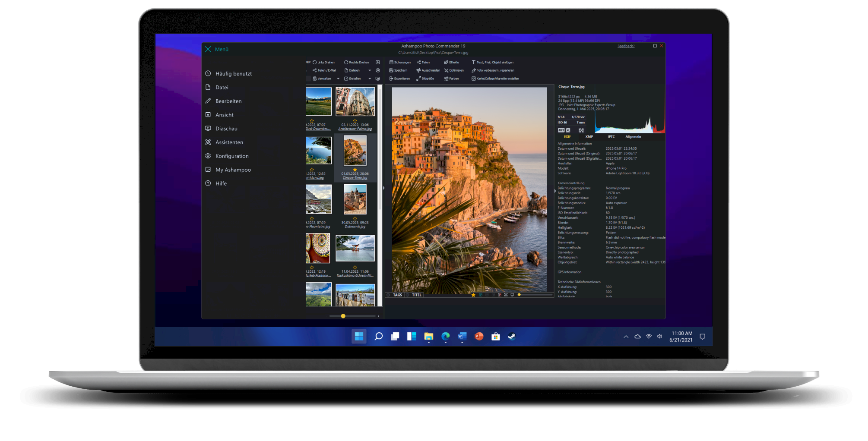868x441 pixels.
Task: Select the Ausschneiden crop tool
Action: pyautogui.click(x=428, y=70)
